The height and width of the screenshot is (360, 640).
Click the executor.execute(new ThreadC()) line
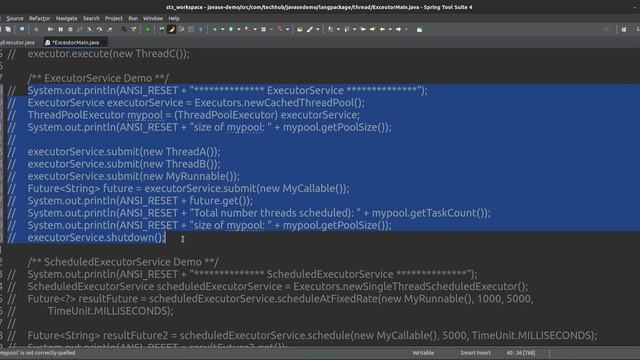(109, 53)
